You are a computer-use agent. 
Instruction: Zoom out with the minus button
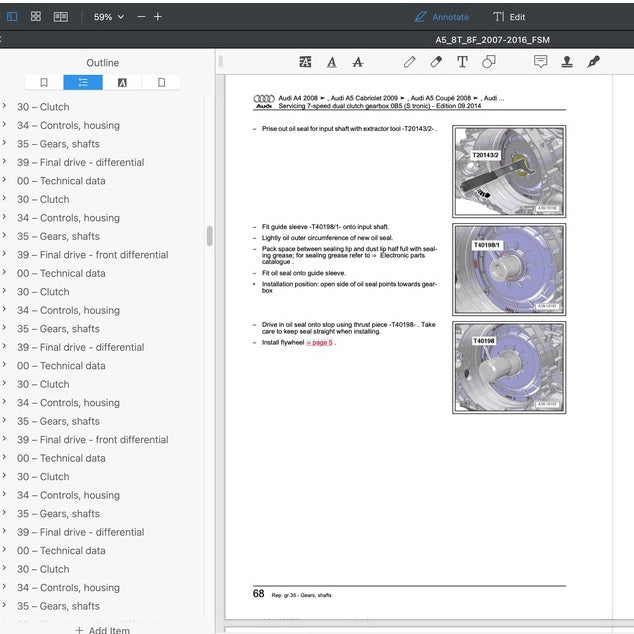pyautogui.click(x=141, y=17)
